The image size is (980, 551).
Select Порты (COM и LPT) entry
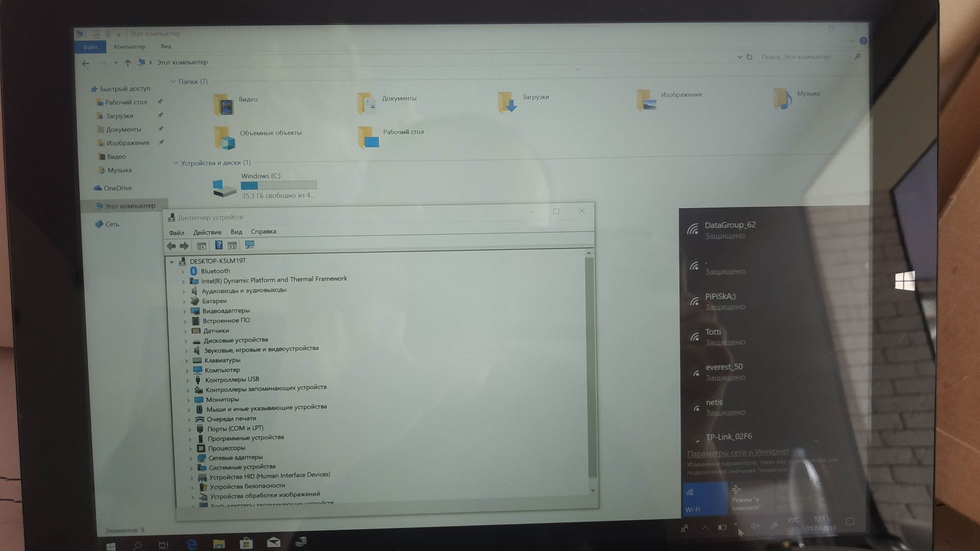click(x=235, y=429)
